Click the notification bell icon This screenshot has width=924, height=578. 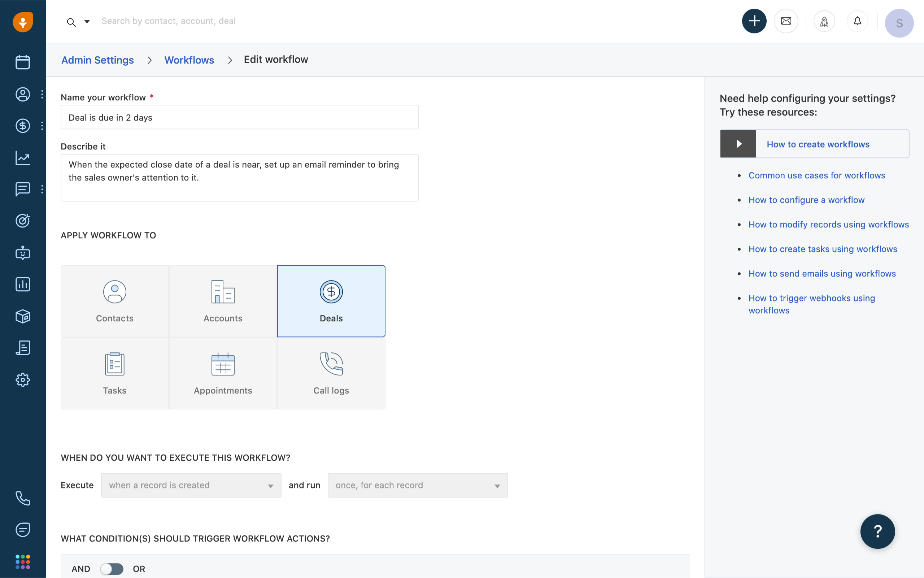point(857,21)
